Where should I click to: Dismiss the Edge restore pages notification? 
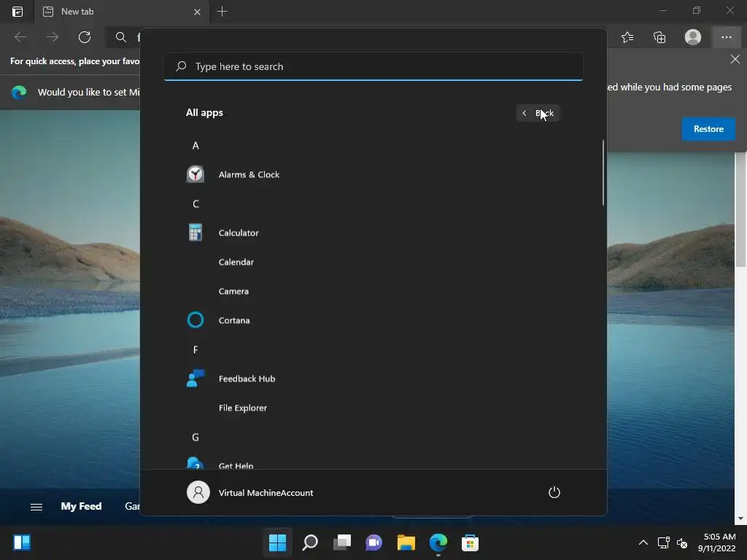[x=735, y=59]
